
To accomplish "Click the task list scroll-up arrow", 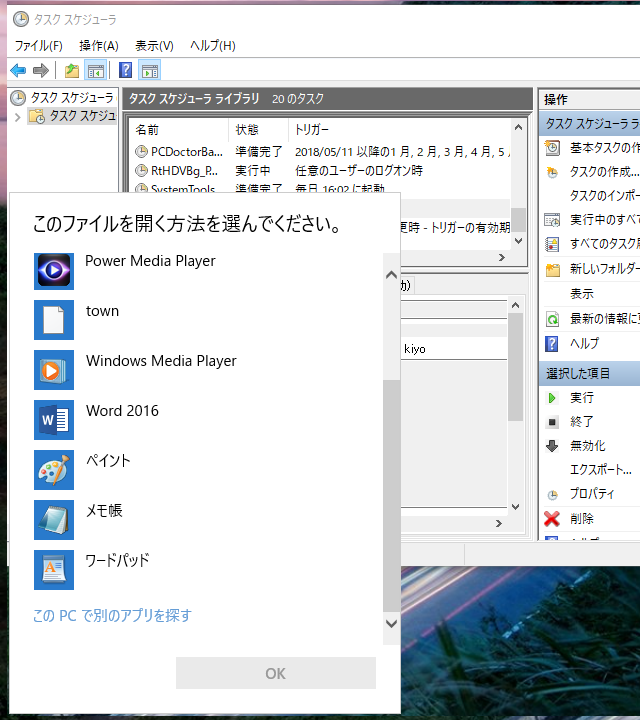I will (518, 127).
